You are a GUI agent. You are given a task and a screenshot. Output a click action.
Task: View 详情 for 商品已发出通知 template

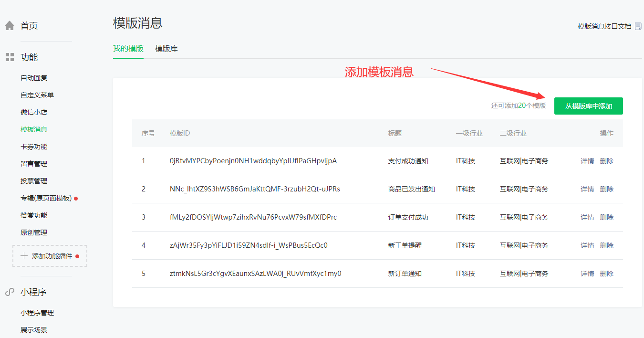click(587, 189)
